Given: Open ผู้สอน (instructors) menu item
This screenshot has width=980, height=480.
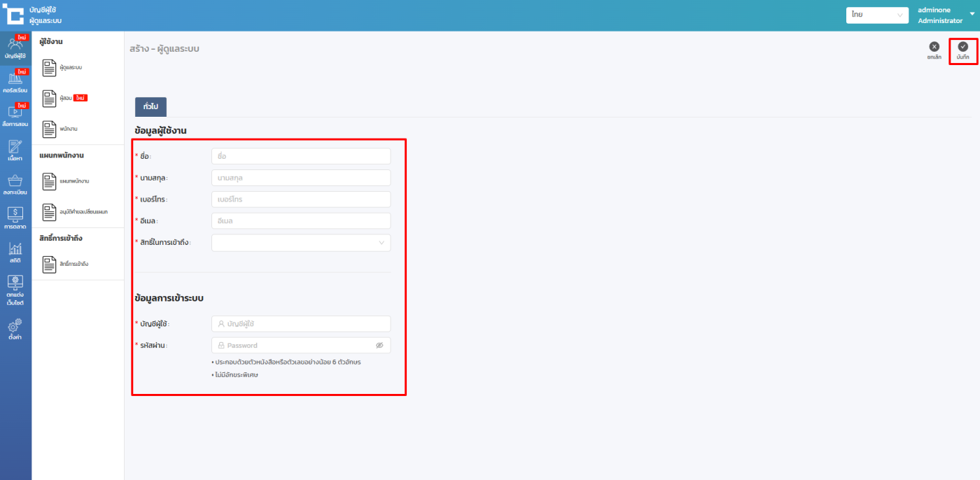Looking at the screenshot, I should click(64, 99).
